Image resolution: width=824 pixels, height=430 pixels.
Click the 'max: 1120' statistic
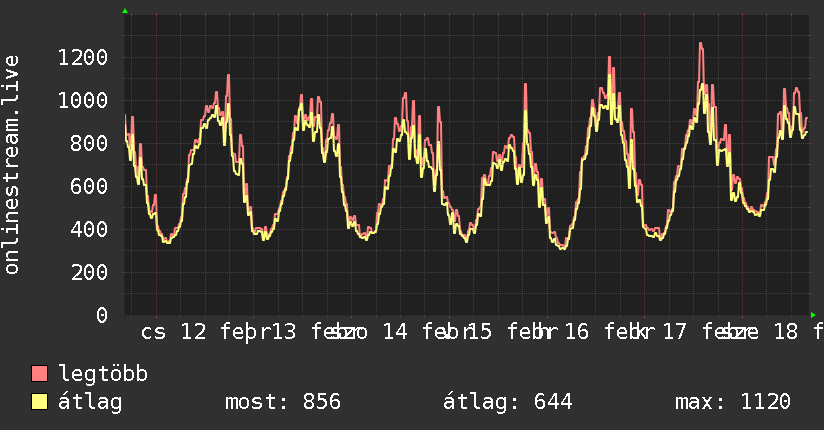click(733, 402)
